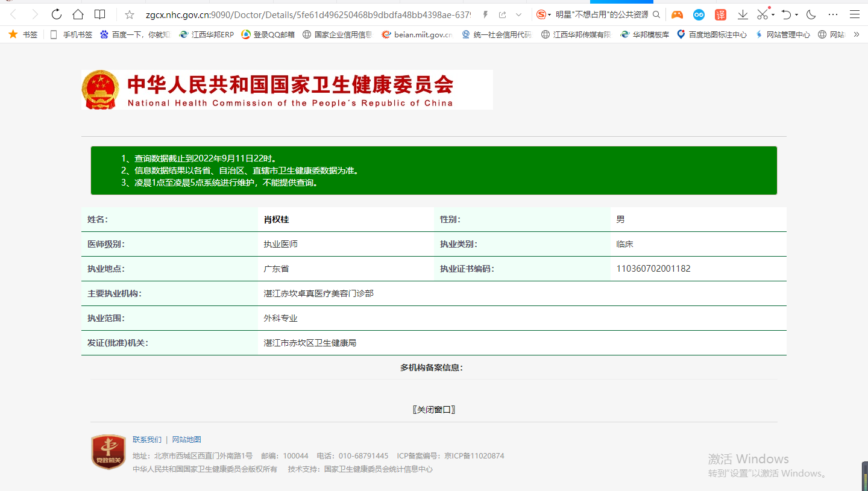
Task: Click the ICP number 京ICP备11020874
Action: pyautogui.click(x=474, y=456)
